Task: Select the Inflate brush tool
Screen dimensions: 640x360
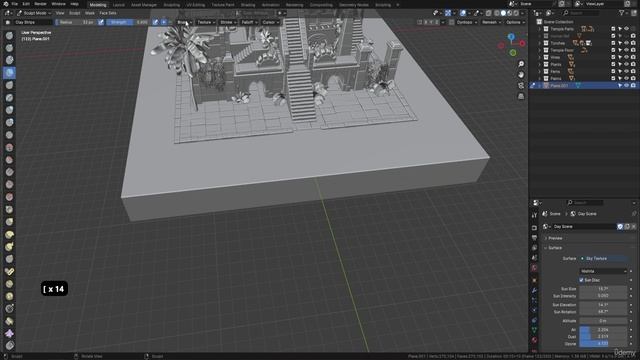Action: point(9,110)
